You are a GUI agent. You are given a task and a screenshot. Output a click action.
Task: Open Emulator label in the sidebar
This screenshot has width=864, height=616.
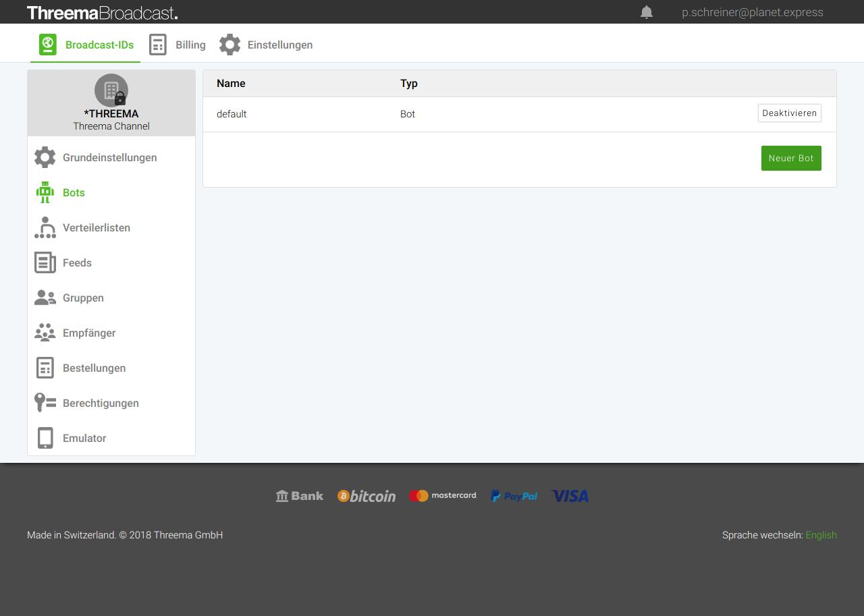(84, 438)
